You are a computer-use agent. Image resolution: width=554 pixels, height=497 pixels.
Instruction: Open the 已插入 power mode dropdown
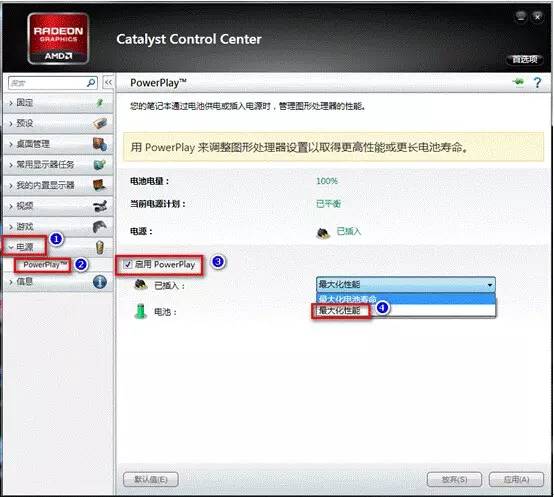406,284
